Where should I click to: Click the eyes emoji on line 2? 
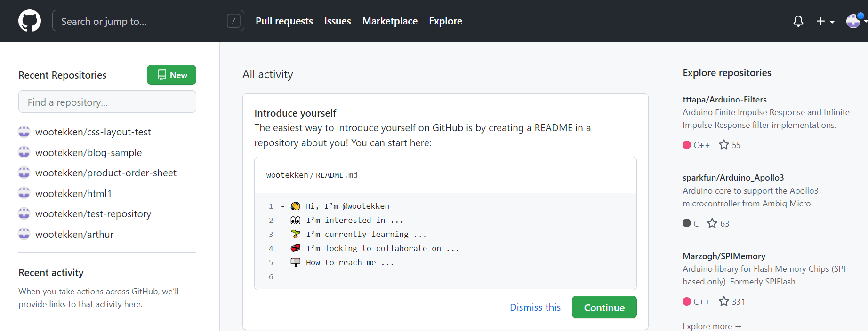click(295, 220)
